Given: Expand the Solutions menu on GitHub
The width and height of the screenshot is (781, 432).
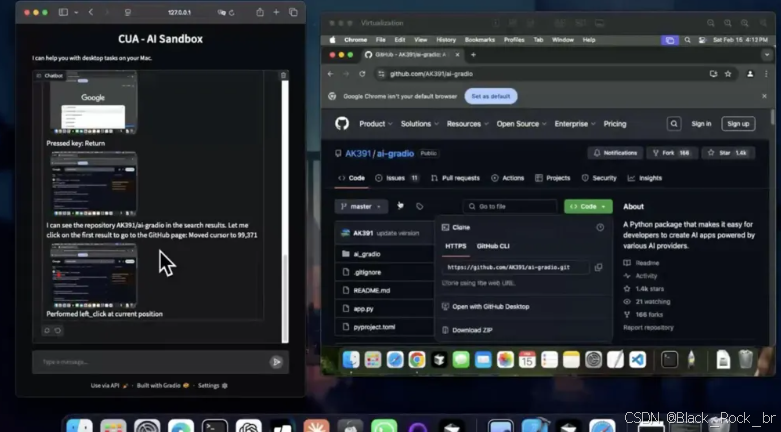Looking at the screenshot, I should 419,124.
